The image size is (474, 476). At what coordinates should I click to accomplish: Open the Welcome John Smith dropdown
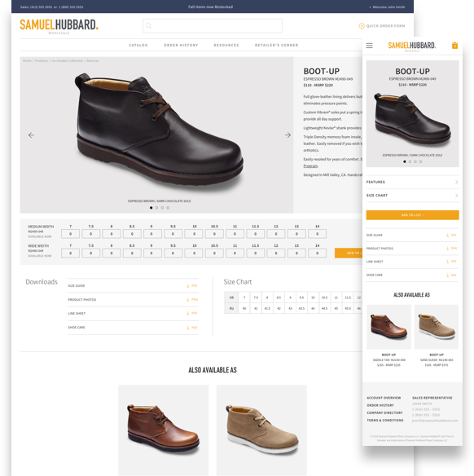(x=387, y=7)
